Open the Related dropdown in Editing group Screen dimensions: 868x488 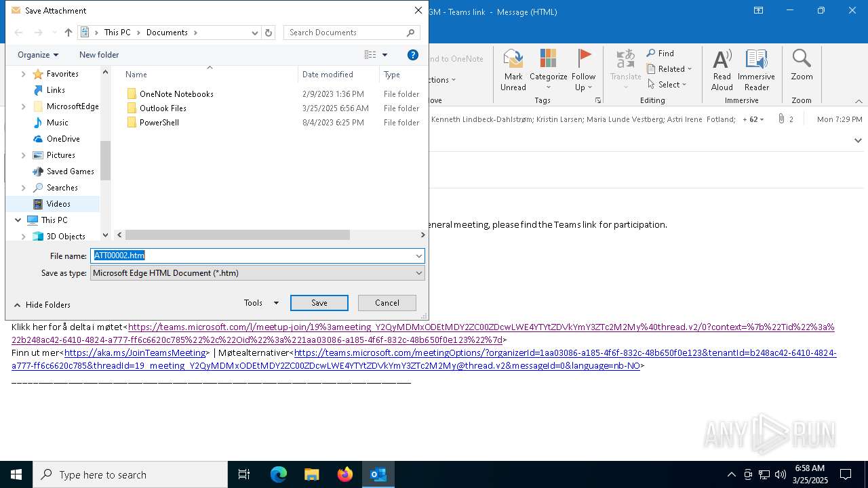click(x=669, y=68)
